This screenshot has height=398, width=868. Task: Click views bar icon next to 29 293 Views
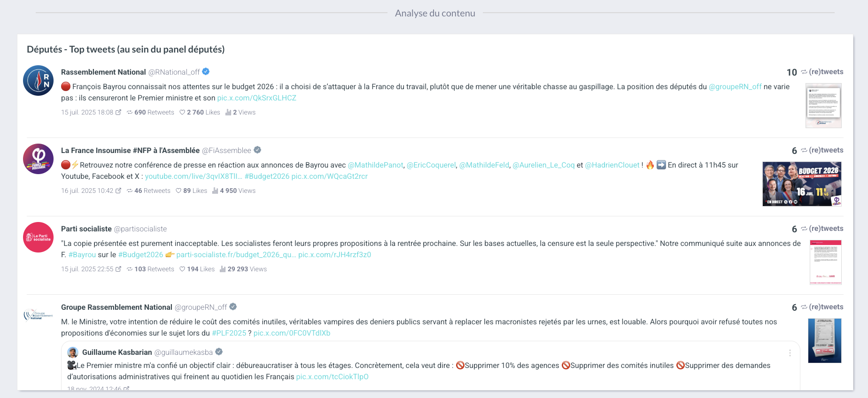(223, 269)
